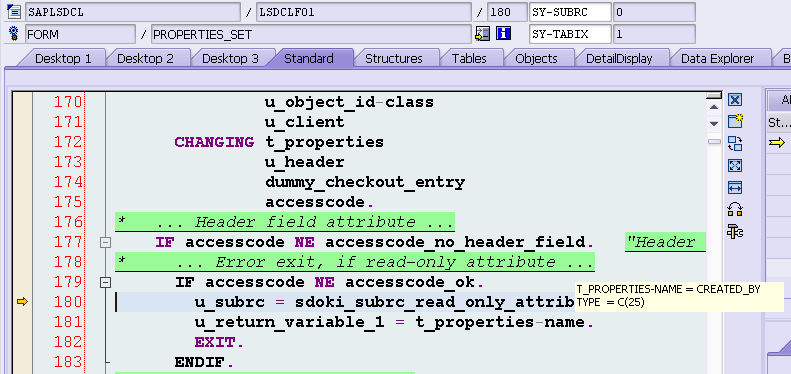The width and height of the screenshot is (791, 374).
Task: Click the New Tool icon with star
Action: pyautogui.click(x=735, y=121)
